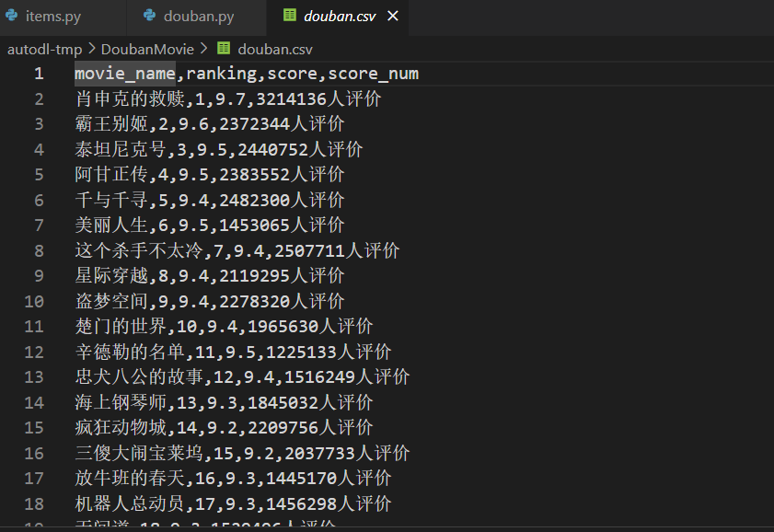Click the ranking header field
This screenshot has width=774, height=532.
[x=221, y=74]
